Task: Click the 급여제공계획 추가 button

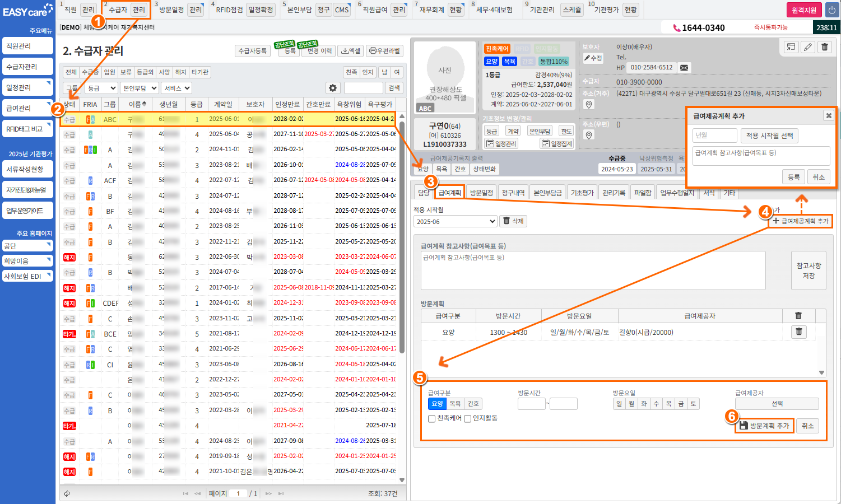Action: click(800, 221)
